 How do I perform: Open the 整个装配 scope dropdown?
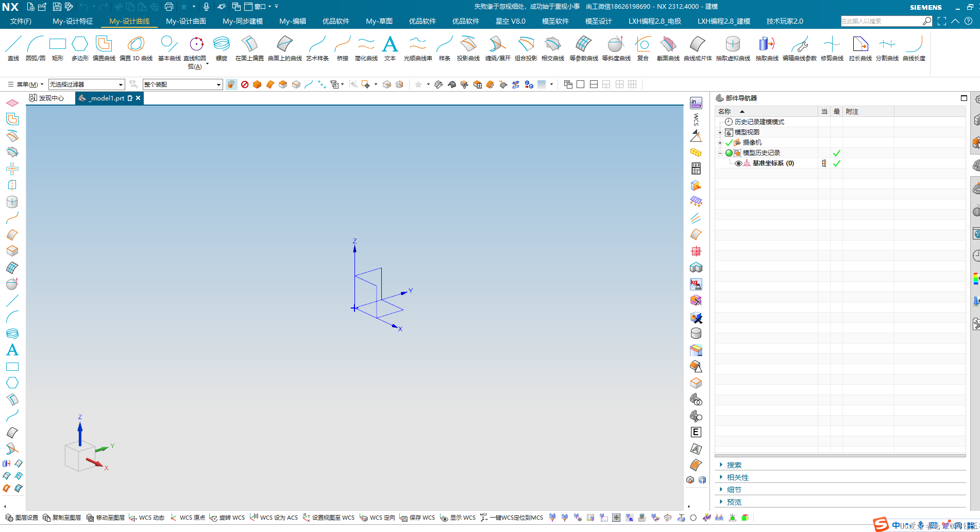(x=183, y=84)
